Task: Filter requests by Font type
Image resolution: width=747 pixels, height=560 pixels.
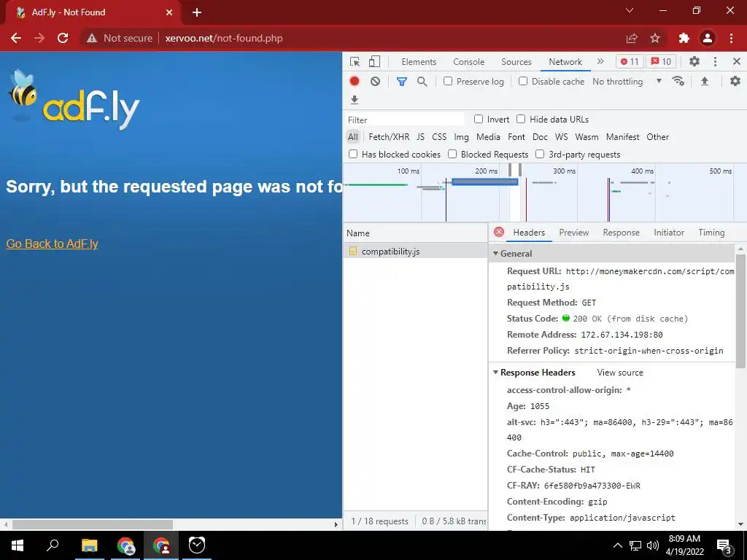Action: point(516,136)
